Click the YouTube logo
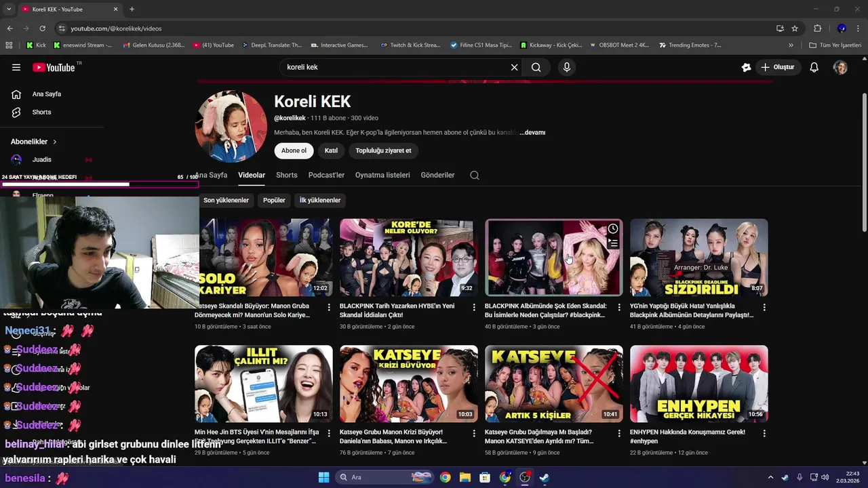Image resolution: width=868 pixels, height=488 pixels. (x=54, y=67)
